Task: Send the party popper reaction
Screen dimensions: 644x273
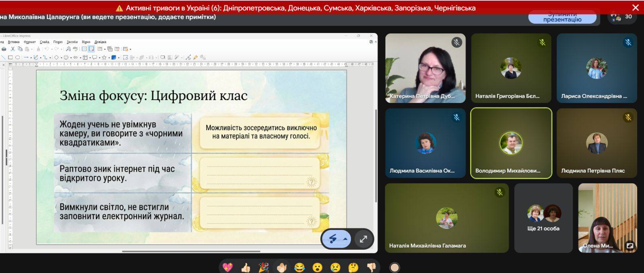Action: click(x=263, y=267)
